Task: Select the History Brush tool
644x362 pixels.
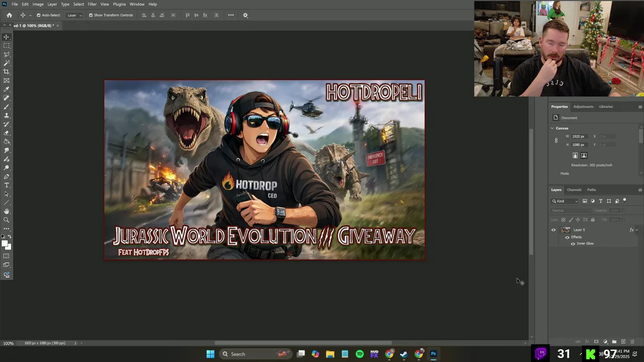Action: point(7,124)
